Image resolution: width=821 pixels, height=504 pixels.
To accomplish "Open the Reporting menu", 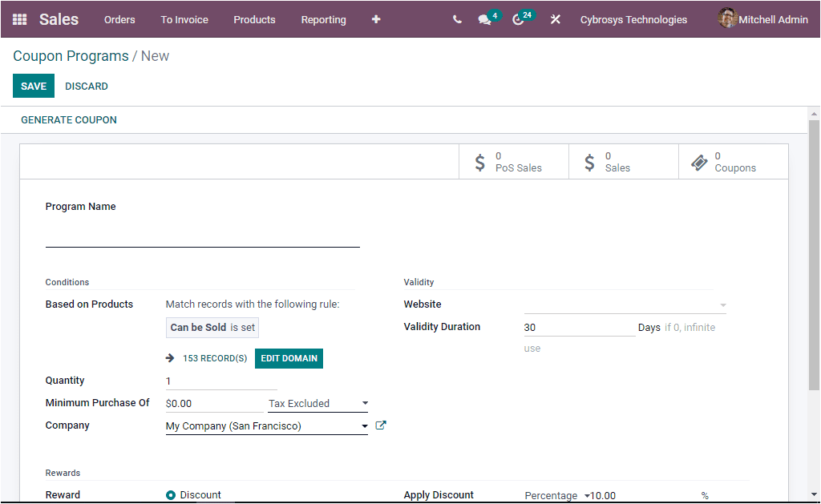I will (323, 19).
